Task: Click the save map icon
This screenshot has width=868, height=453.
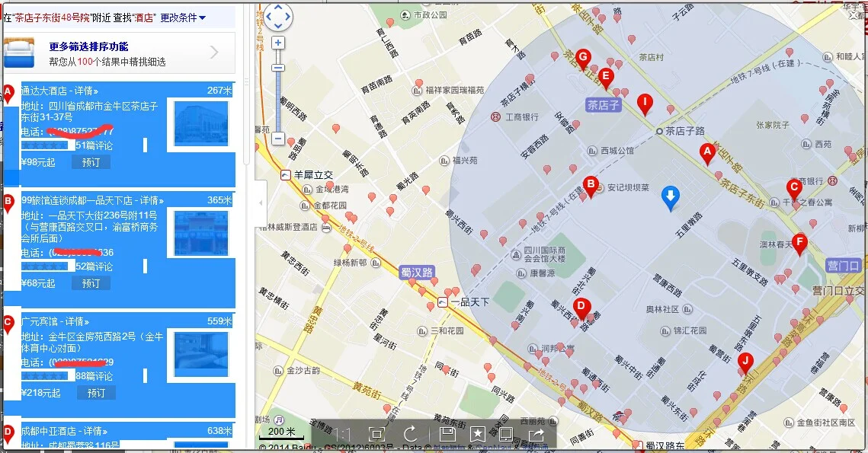Action: [448, 433]
